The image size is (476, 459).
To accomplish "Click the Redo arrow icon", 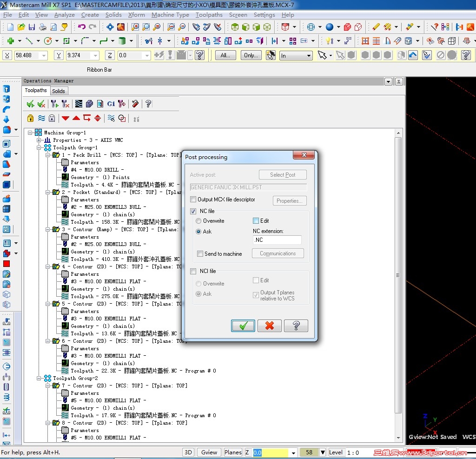I will (93, 27).
